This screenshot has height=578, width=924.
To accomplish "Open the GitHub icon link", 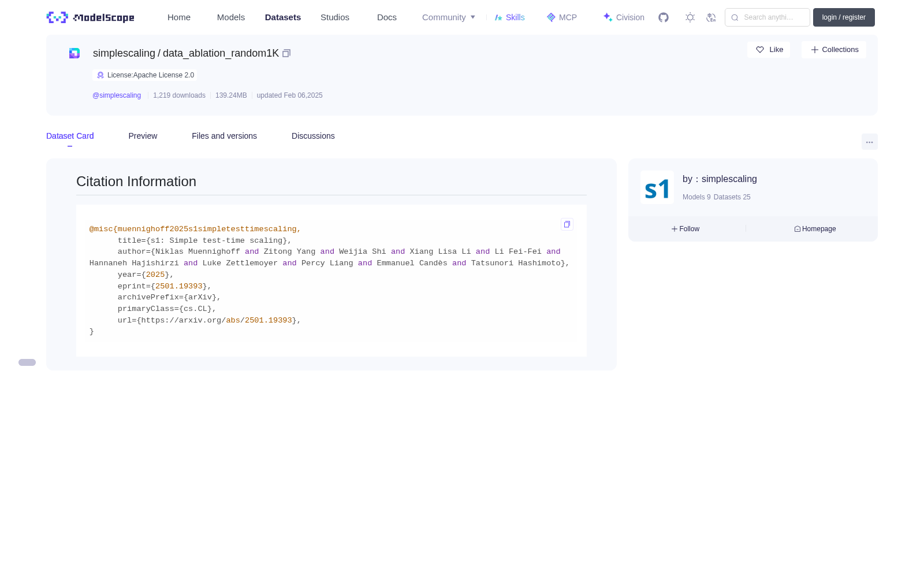I will pyautogui.click(x=664, y=17).
